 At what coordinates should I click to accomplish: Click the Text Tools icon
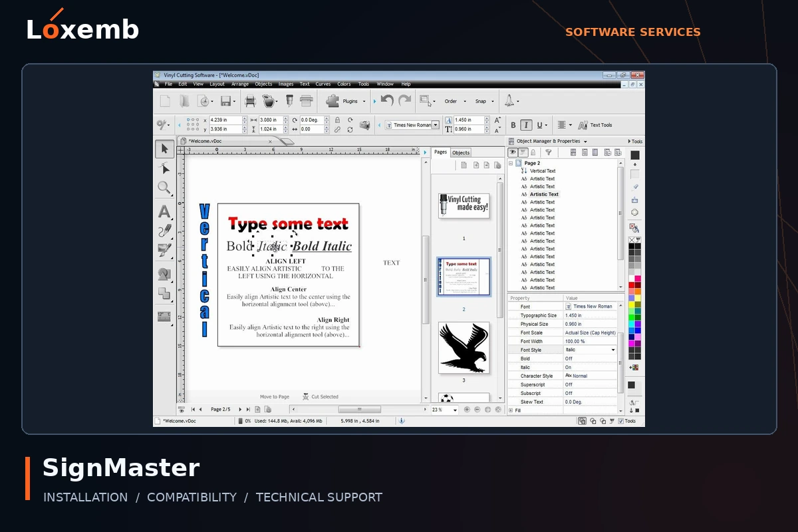(x=583, y=124)
